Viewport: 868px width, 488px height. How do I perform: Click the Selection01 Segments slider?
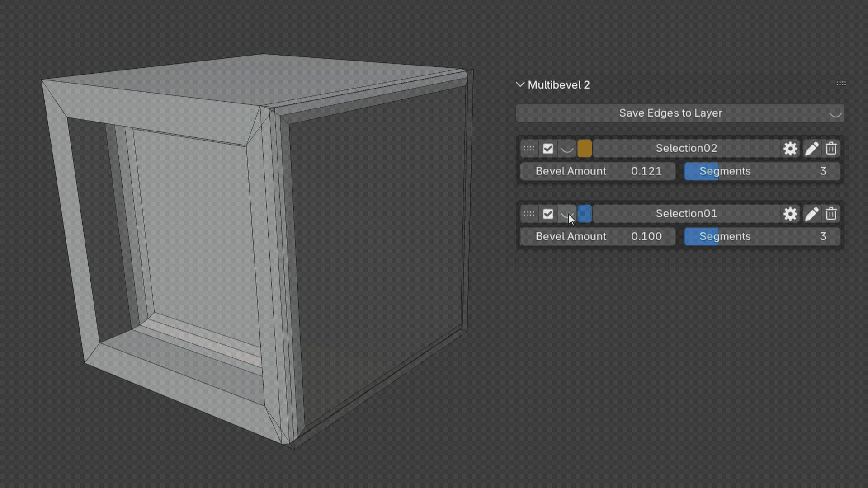coord(762,236)
